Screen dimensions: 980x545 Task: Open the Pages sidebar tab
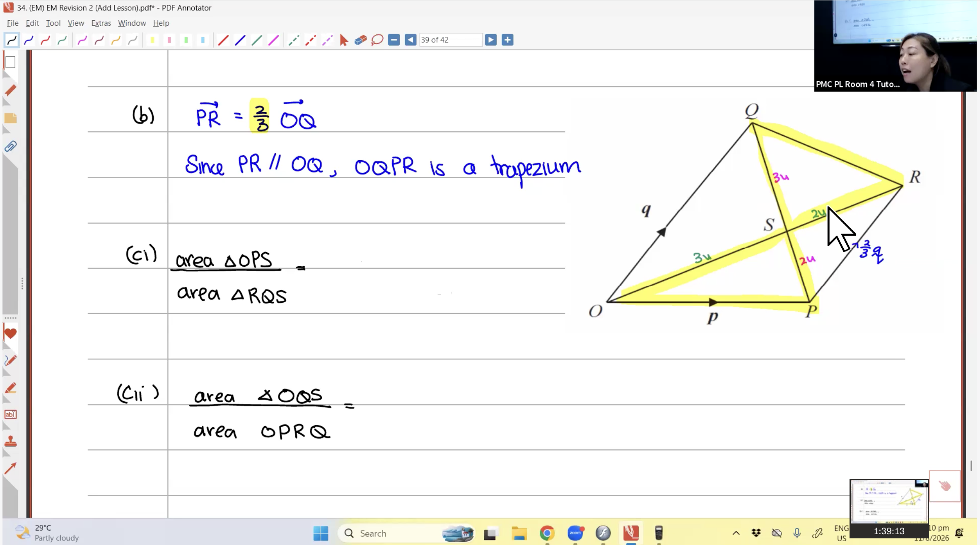(10, 62)
